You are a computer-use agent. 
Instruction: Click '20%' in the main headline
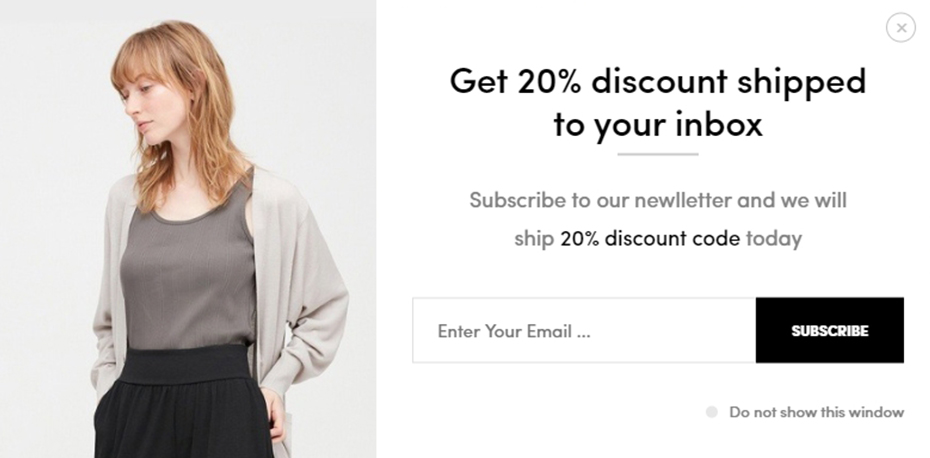[x=549, y=81]
